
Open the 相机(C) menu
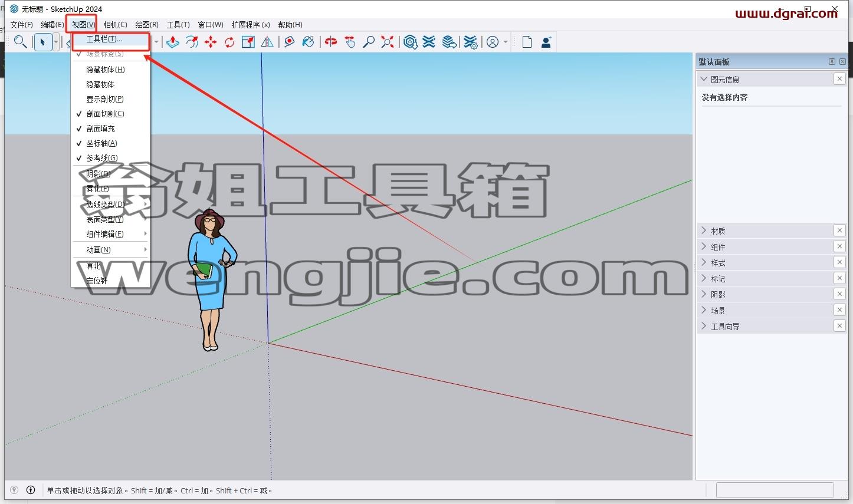[115, 25]
